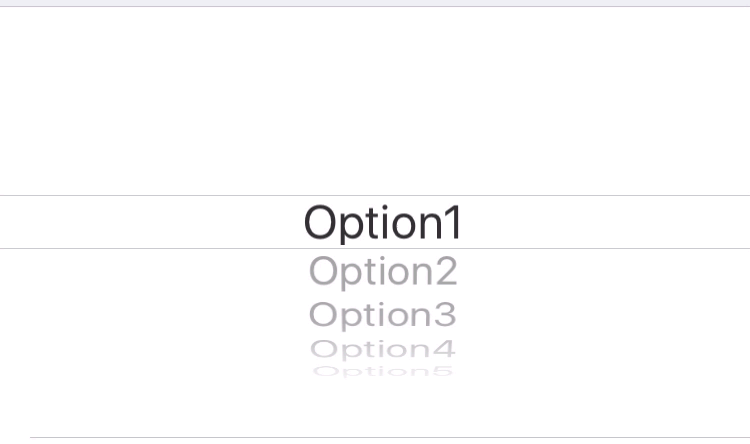750x444 pixels.
Task: Tap the barely visible Option5 row
Action: [383, 371]
